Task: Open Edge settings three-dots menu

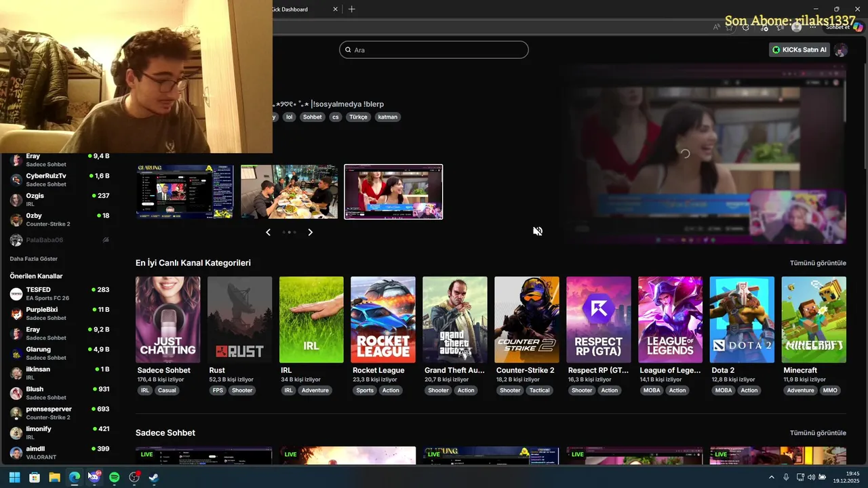Action: [812, 27]
